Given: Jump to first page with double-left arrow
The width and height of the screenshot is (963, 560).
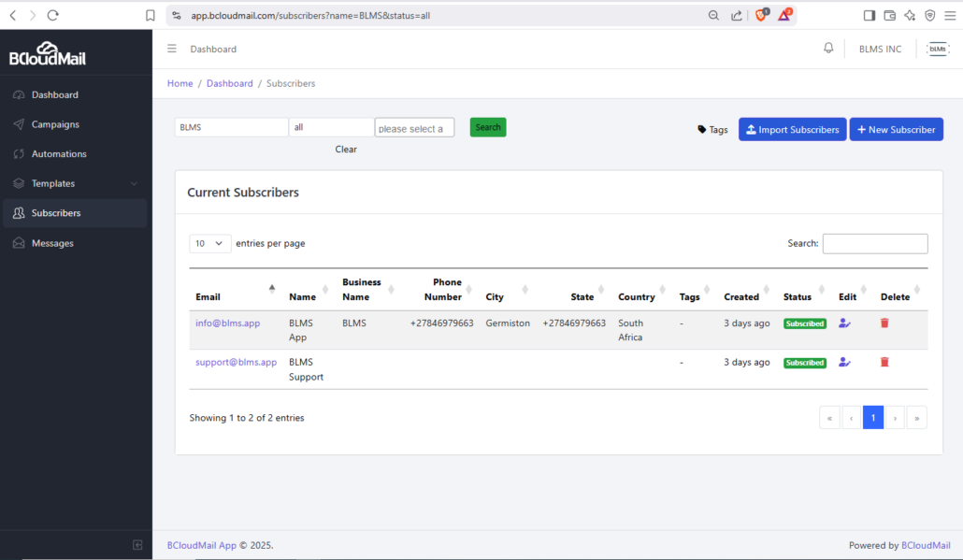Looking at the screenshot, I should [x=829, y=418].
